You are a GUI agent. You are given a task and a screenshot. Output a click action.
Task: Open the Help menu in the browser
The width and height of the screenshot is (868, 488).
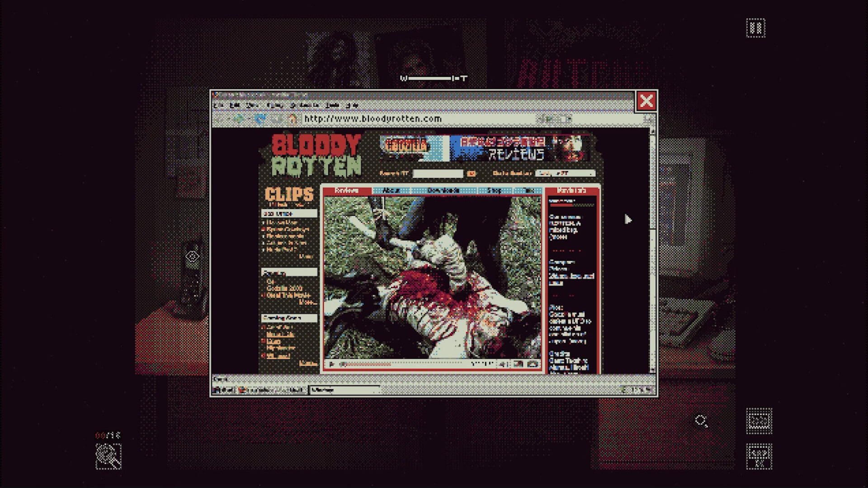[352, 105]
